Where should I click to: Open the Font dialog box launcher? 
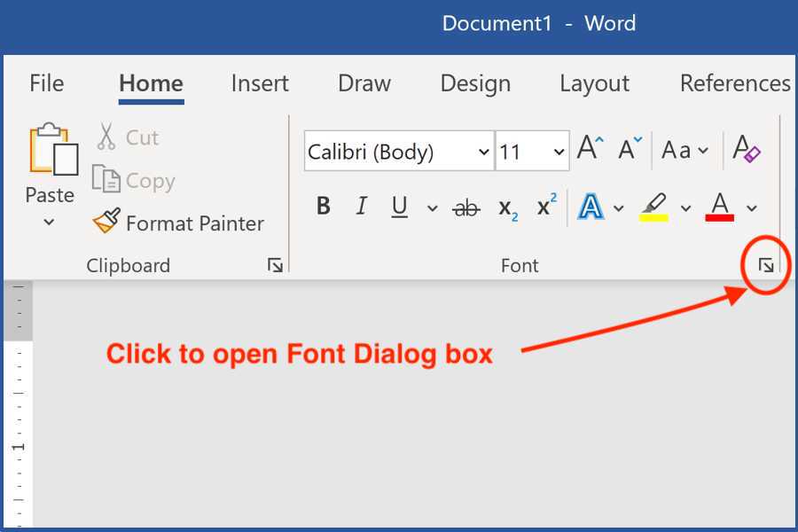pos(766,265)
